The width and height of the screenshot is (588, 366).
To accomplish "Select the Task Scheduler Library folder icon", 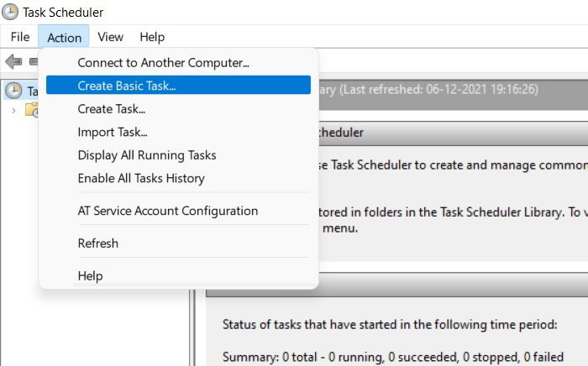I will [32, 110].
